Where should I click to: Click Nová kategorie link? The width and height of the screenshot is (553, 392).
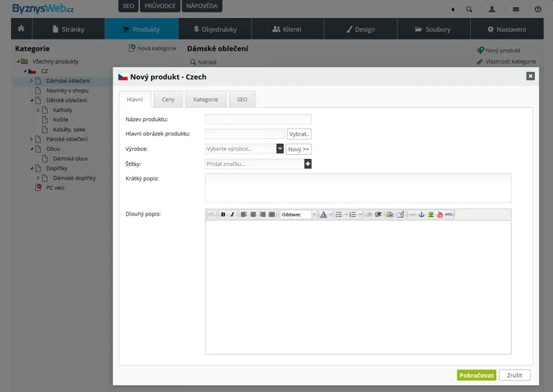(x=153, y=48)
